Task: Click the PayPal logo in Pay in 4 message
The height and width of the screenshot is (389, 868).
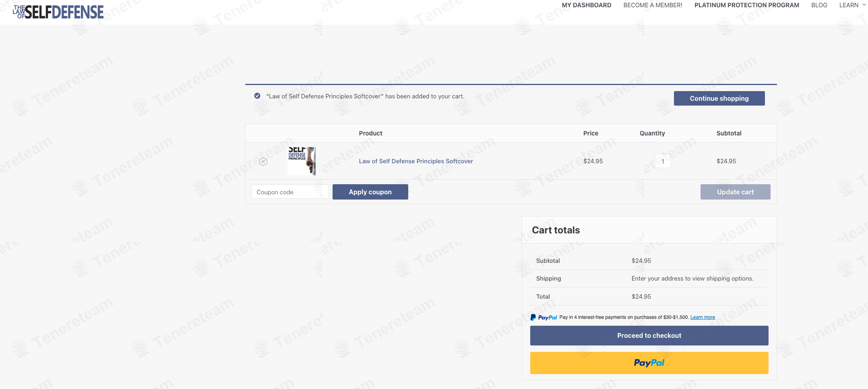Action: coord(544,318)
